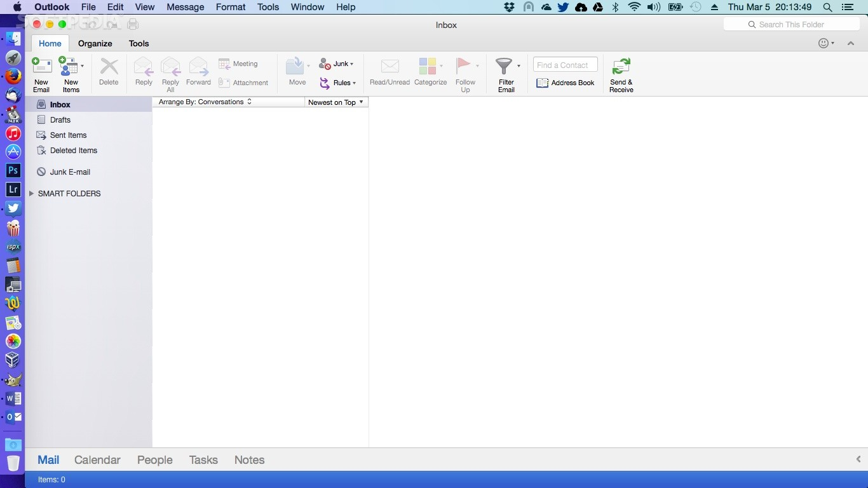Select the Inbox folder
This screenshot has width=868, height=488.
pyautogui.click(x=88, y=104)
